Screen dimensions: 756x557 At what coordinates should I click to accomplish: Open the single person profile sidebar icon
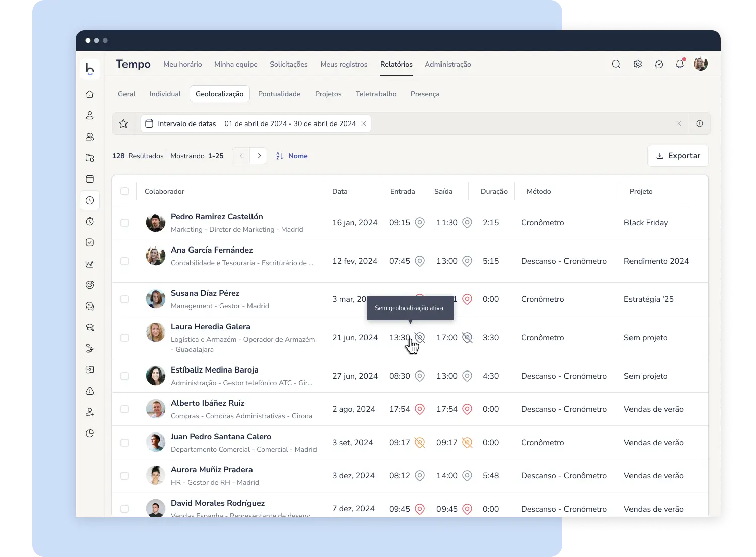click(90, 115)
